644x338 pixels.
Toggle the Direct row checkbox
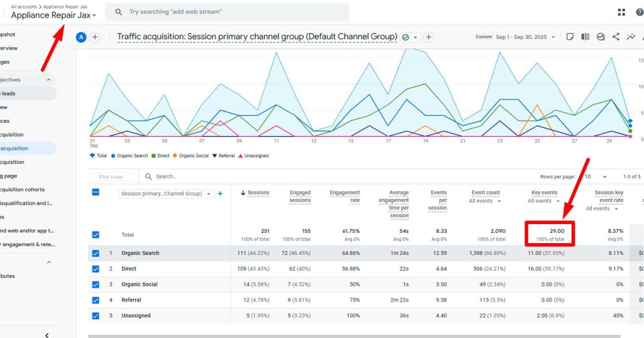coord(96,269)
